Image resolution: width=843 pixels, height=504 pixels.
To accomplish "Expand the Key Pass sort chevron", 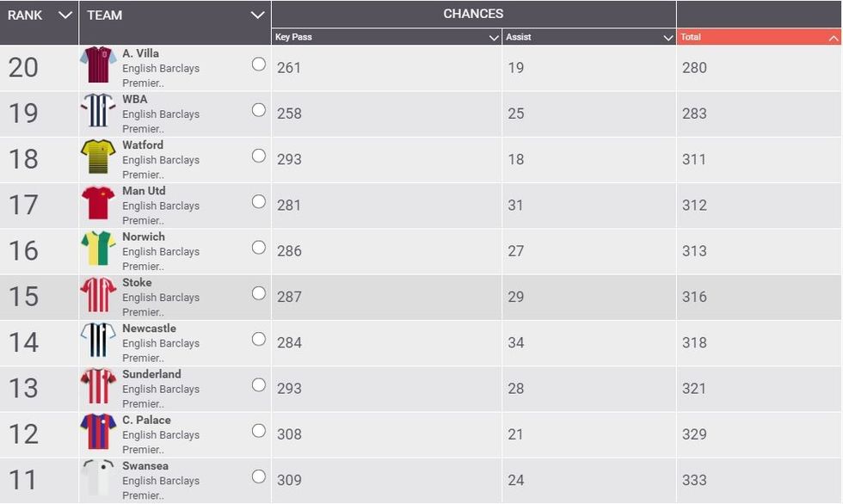I will coord(494,38).
